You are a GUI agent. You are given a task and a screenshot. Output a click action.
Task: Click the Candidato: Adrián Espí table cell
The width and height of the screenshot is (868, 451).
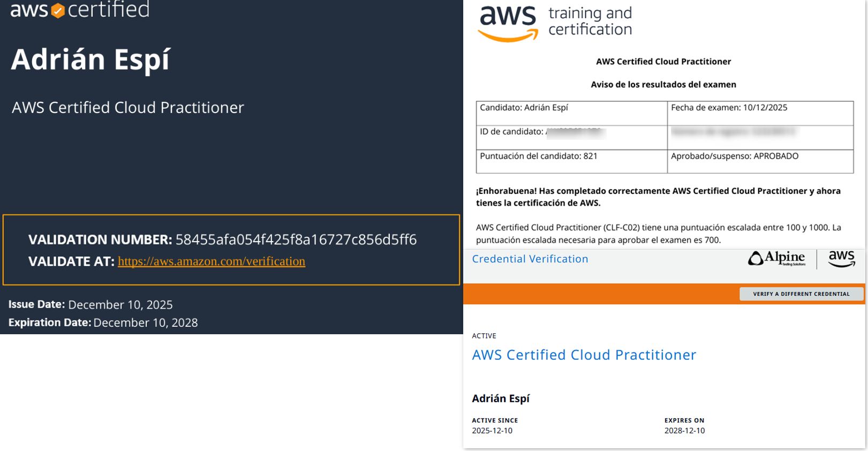click(x=571, y=113)
